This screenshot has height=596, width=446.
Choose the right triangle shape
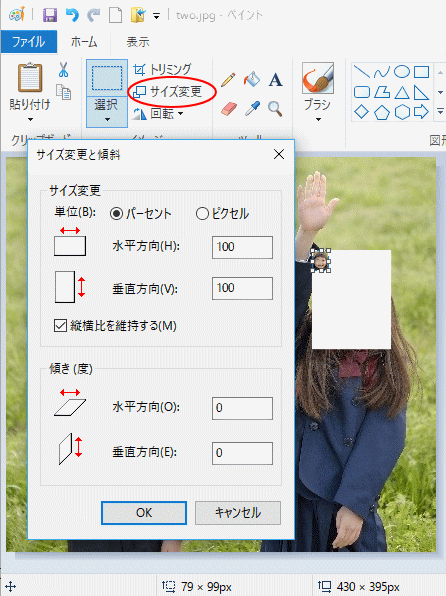point(421,92)
